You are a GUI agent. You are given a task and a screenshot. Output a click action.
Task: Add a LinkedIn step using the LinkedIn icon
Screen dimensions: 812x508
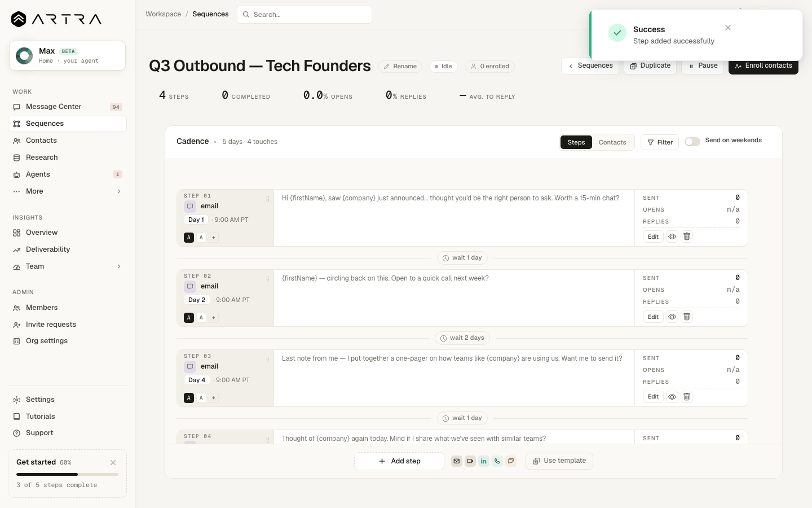[484, 461]
